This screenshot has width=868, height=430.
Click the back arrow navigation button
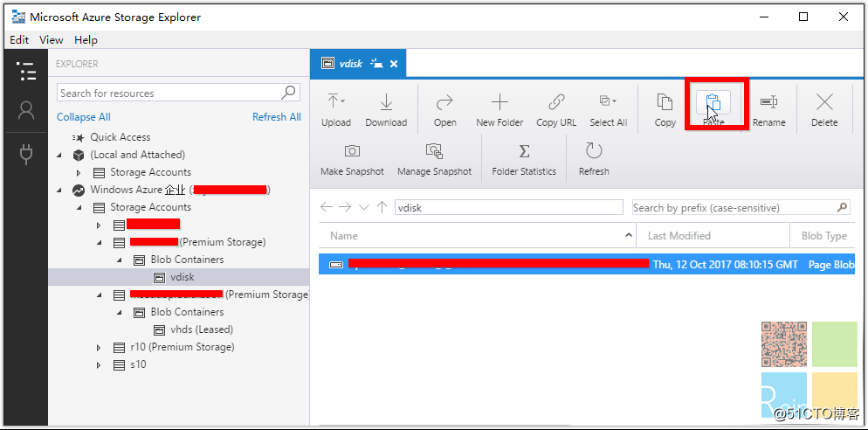[x=327, y=207]
